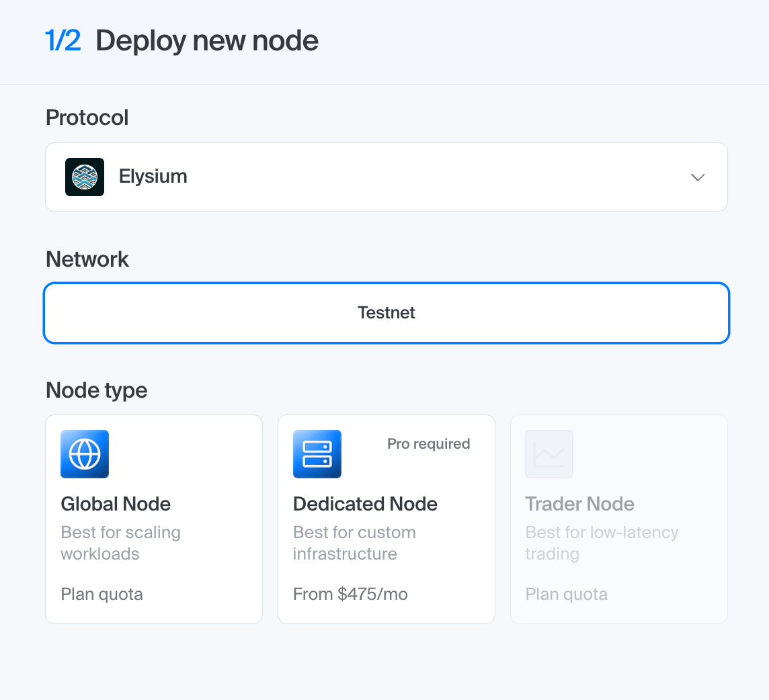Click 'Plan quota' under Global Node
The height and width of the screenshot is (700, 769).
click(102, 594)
